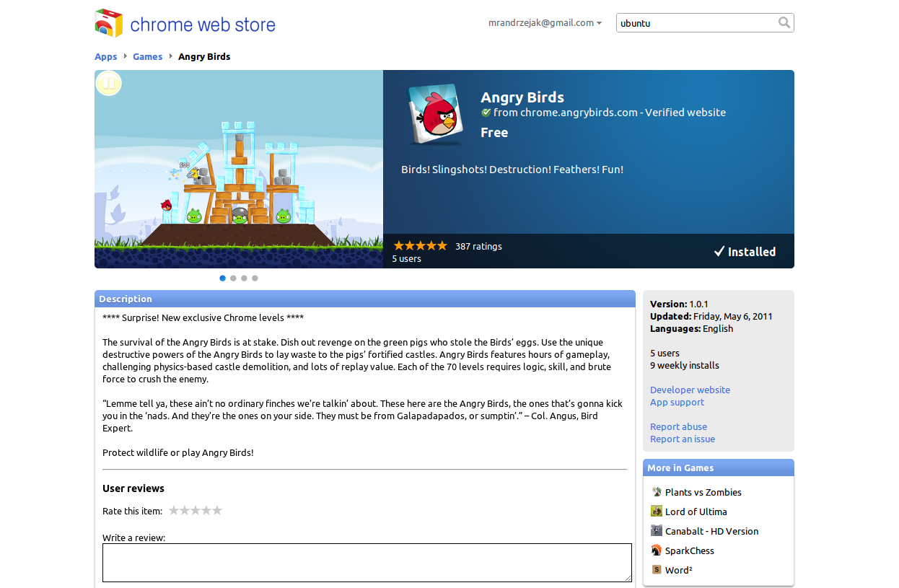
Task: Click the 9 weekly installs text
Action: point(685,365)
